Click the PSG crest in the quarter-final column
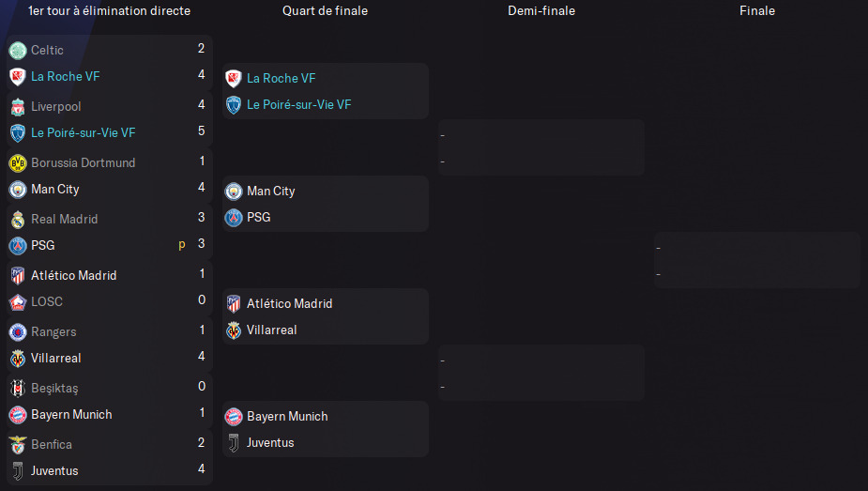The height and width of the screenshot is (491, 868). click(x=234, y=217)
